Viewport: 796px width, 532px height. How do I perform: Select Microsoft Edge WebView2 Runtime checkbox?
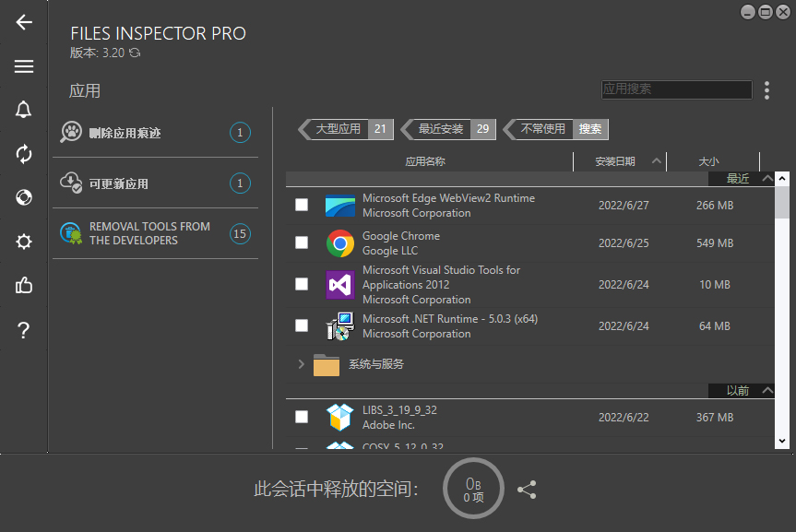302,205
